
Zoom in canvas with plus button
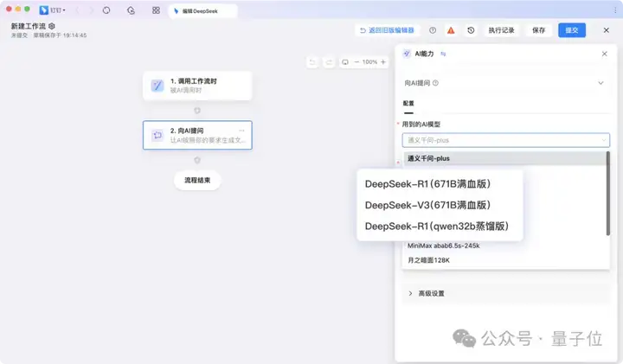point(383,62)
